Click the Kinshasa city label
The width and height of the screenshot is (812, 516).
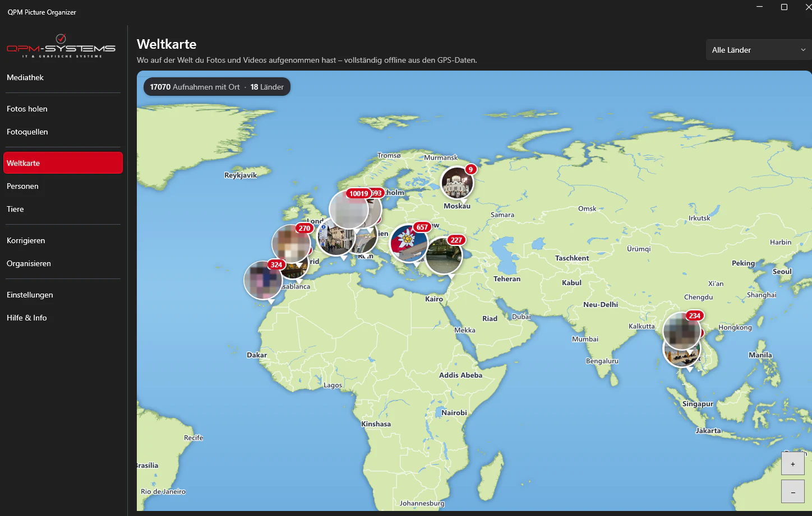(x=376, y=424)
